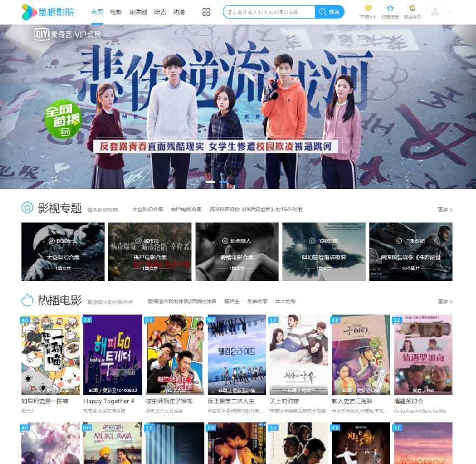Click the user avatar icon
Viewport: 476px width, 464px height.
(x=435, y=12)
